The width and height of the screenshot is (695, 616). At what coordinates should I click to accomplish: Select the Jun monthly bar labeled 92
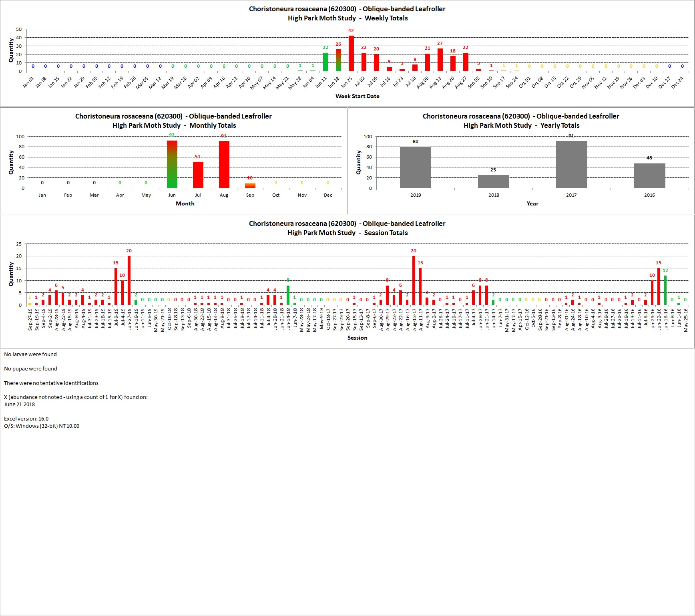[x=172, y=164]
